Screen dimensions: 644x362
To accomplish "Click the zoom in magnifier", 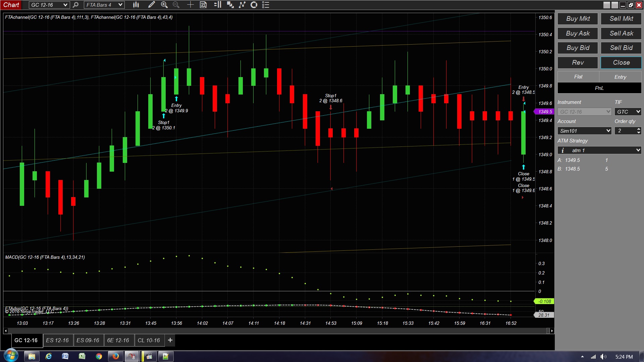I will (164, 5).
